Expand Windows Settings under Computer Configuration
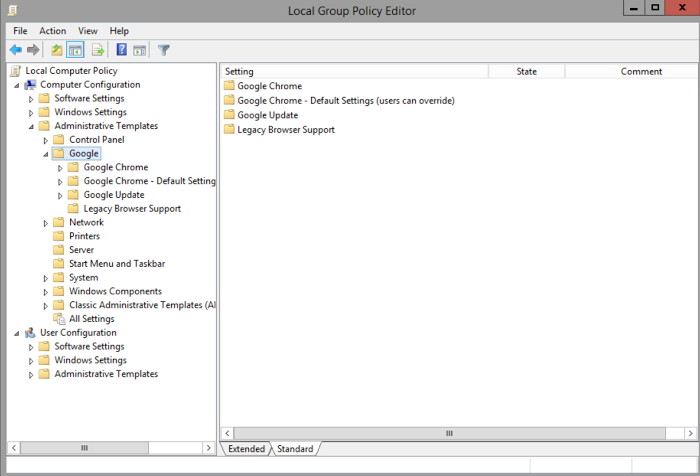The height and width of the screenshot is (476, 700). (x=31, y=113)
